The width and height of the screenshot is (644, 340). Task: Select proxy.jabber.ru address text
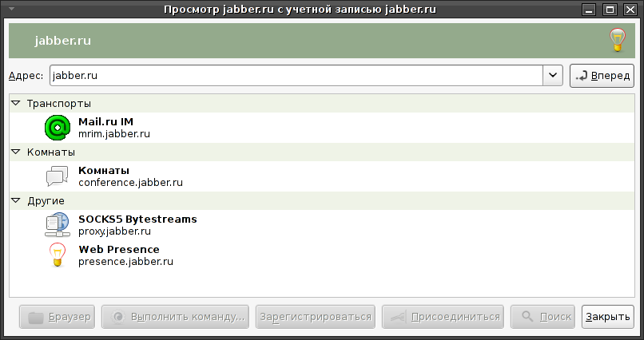(x=114, y=231)
